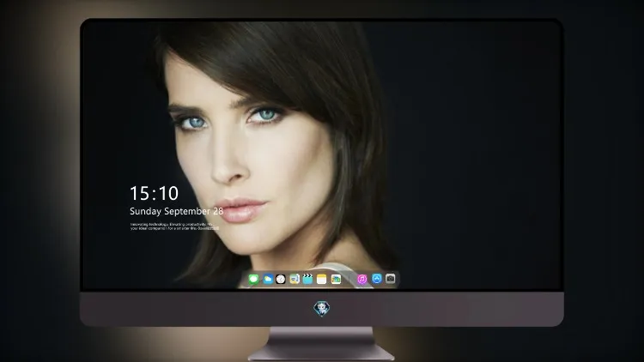Open the Photos gallery app in the dock

point(336,280)
